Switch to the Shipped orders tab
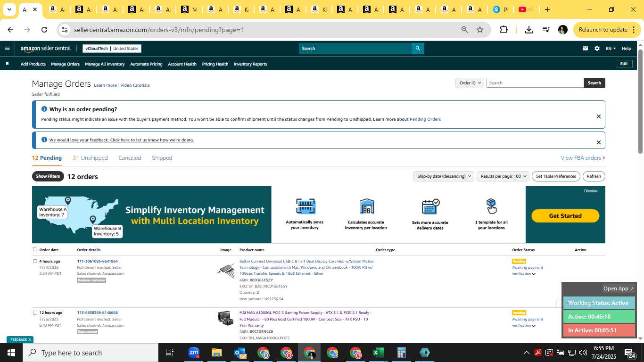 point(162,158)
